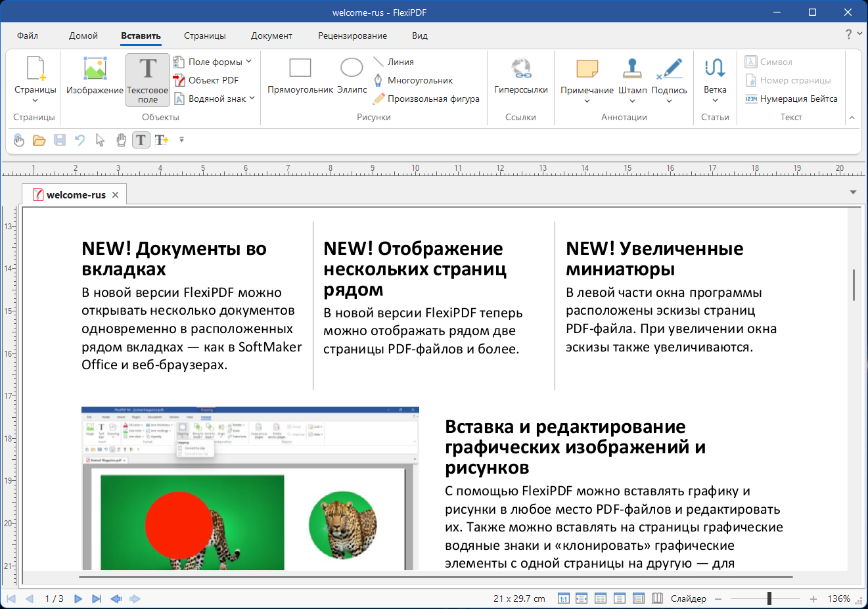Viewport: 868px width, 609px height.
Task: Click the zoom slider handle
Action: [769, 598]
